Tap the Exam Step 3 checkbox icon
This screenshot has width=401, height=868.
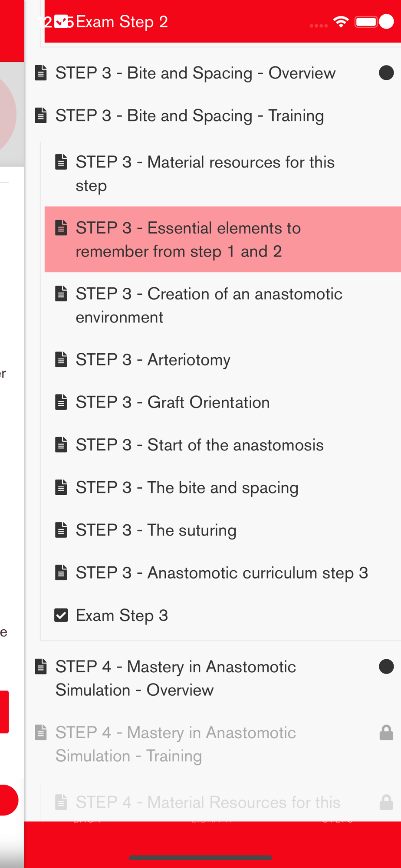coord(61,615)
